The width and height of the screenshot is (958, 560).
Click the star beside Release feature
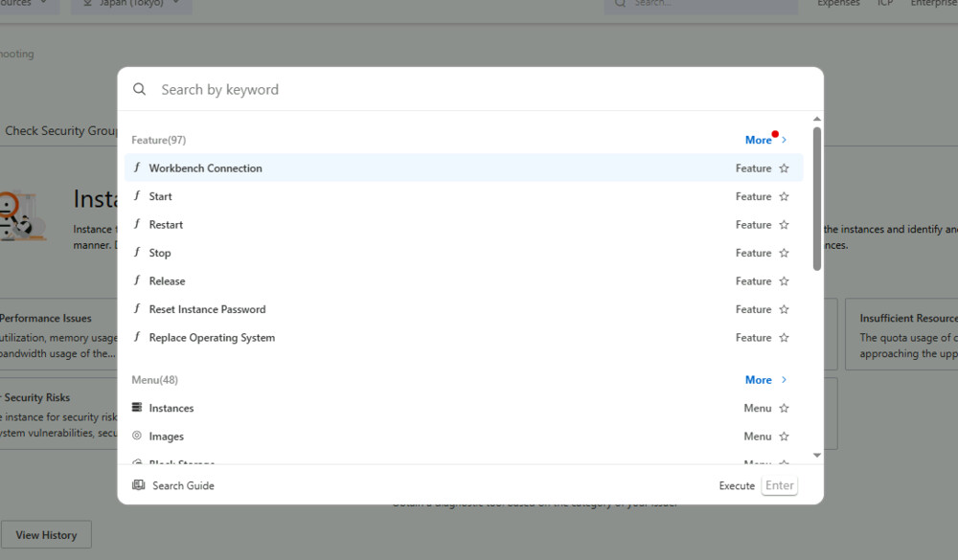(x=784, y=281)
